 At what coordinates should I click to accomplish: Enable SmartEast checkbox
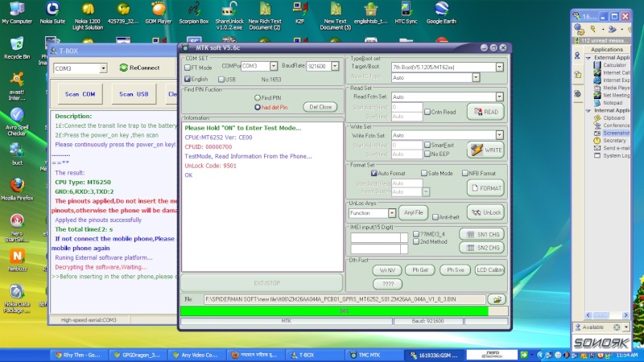427,145
